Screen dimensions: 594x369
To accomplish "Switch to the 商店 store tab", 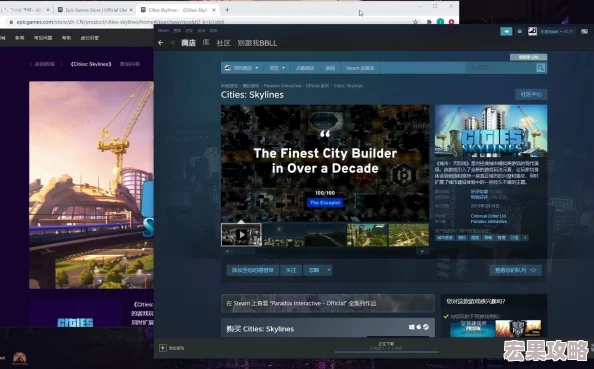I will point(188,43).
